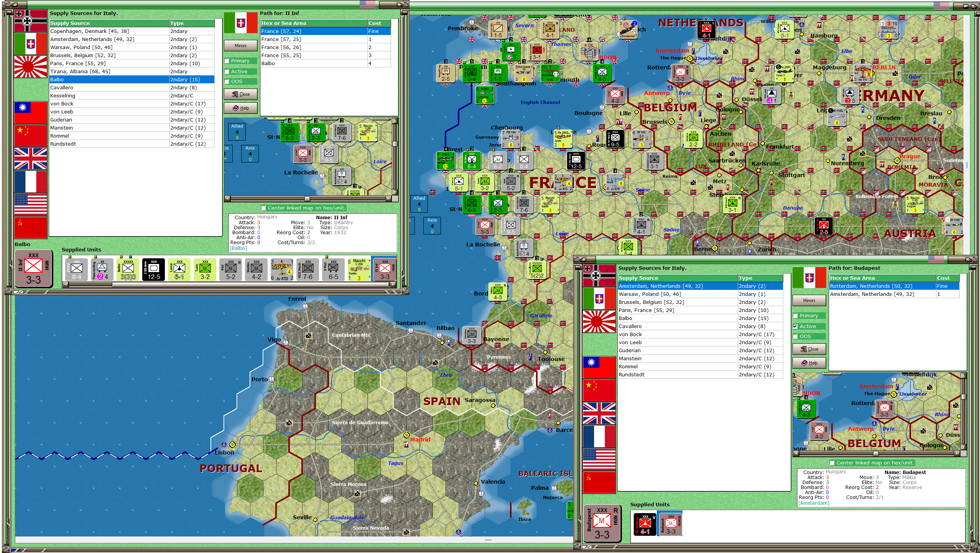Select German flag in bottom-right supply window
980x553 pixels.
[599, 276]
